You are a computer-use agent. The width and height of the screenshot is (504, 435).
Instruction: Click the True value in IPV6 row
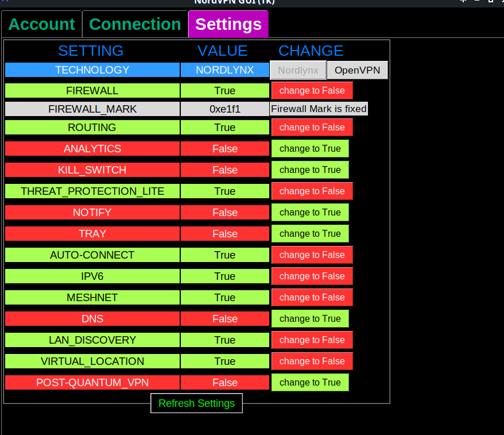pos(224,276)
